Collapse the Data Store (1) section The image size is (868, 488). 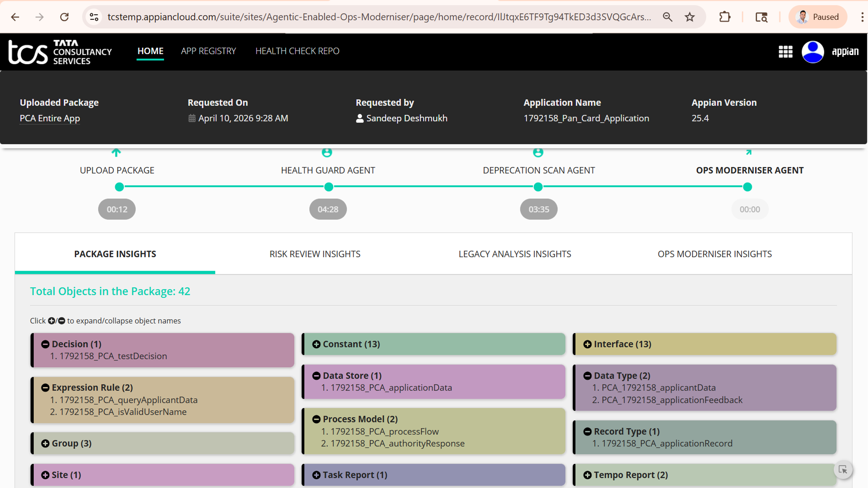point(316,376)
